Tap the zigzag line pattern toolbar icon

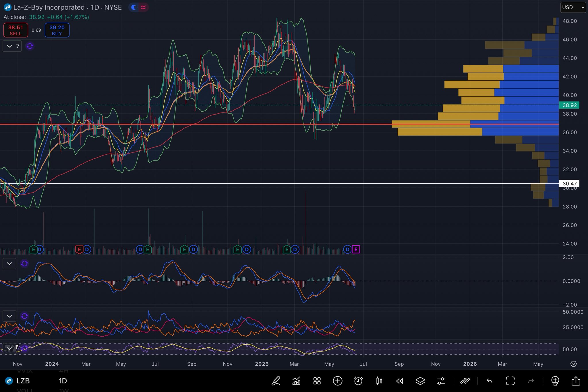465,381
